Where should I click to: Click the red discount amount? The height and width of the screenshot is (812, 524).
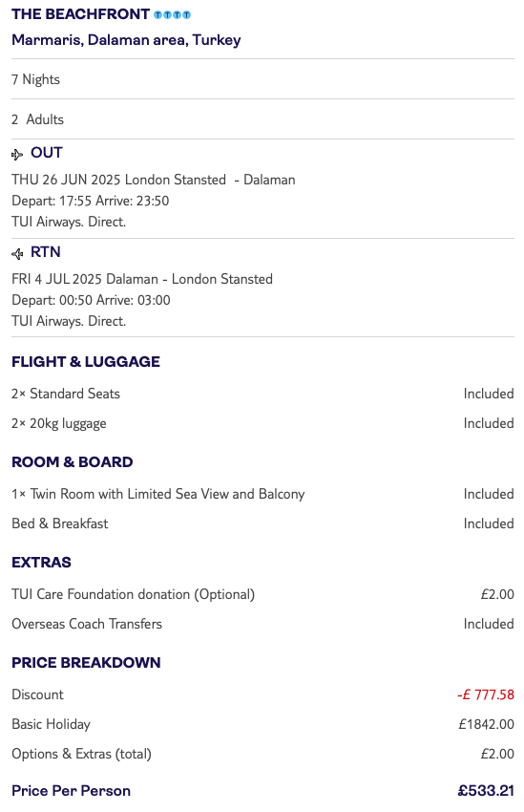click(486, 694)
